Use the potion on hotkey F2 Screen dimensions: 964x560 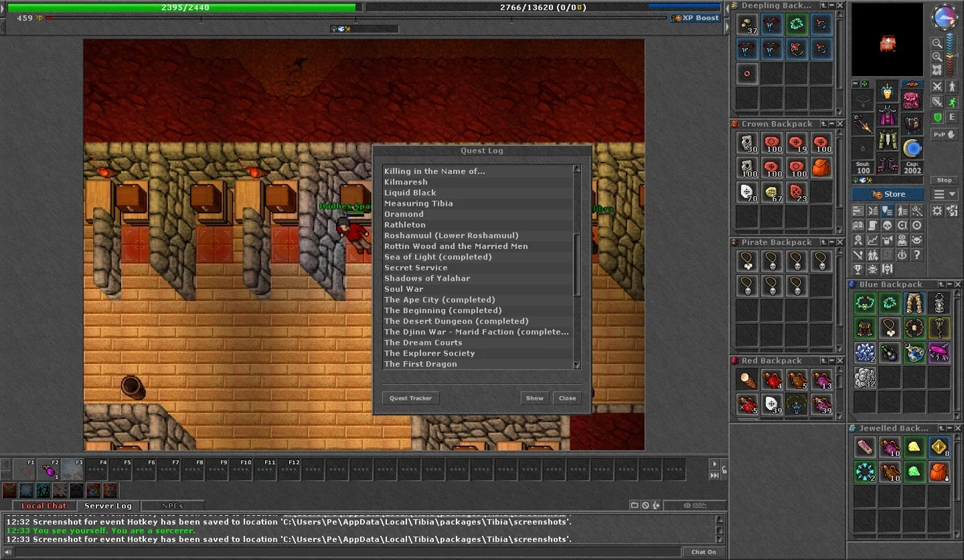[x=48, y=470]
